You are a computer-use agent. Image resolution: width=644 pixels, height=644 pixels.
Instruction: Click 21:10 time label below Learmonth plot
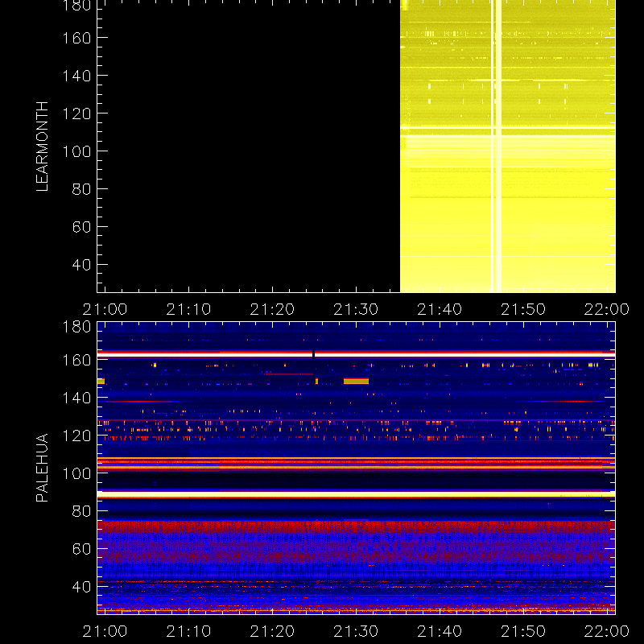click(x=188, y=309)
